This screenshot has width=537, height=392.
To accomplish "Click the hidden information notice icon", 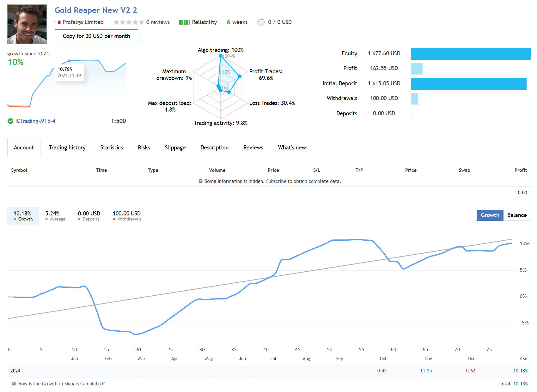I will (x=200, y=181).
